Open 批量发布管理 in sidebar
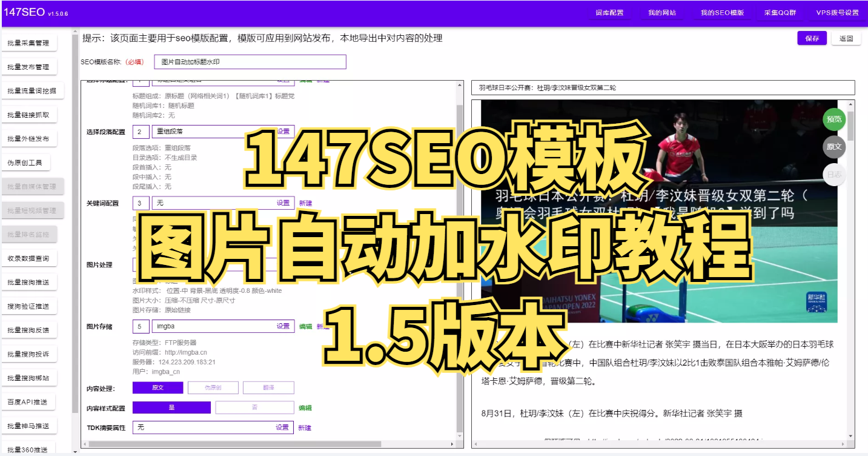This screenshot has width=868, height=456. point(28,67)
